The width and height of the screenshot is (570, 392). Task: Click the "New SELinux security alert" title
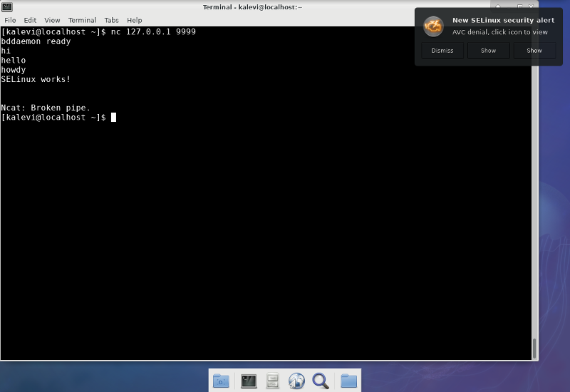503,21
